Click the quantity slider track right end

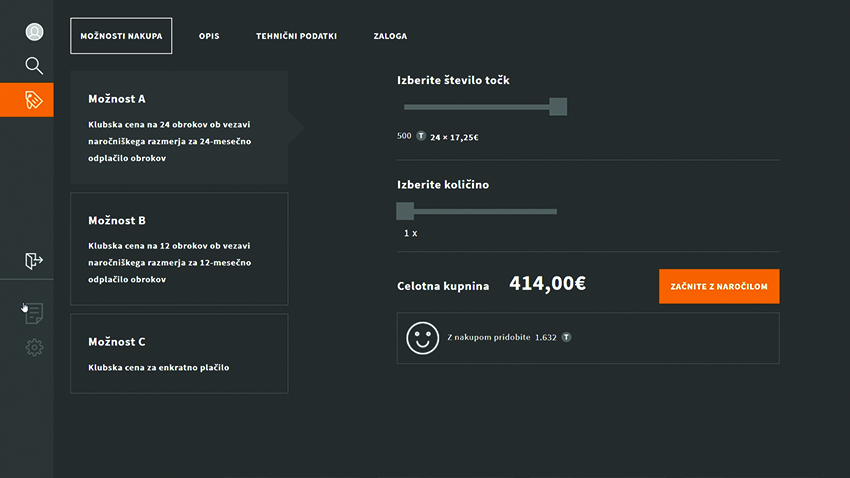[x=553, y=211]
